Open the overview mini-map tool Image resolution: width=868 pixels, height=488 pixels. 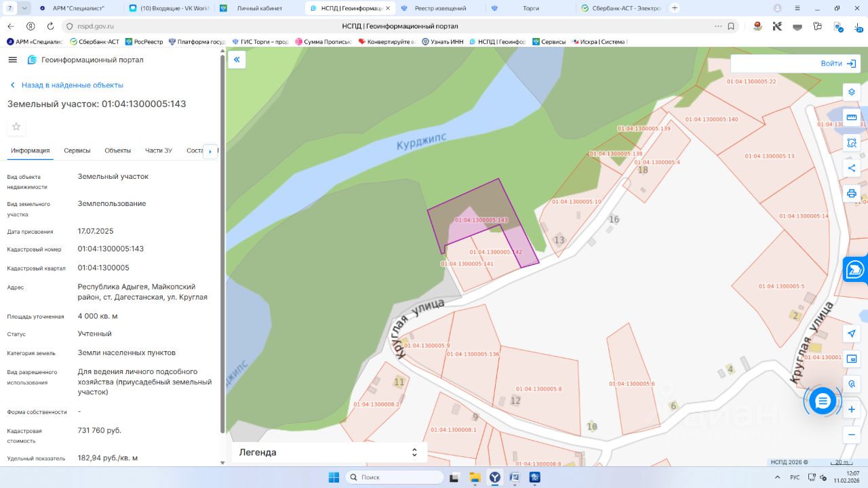tap(852, 359)
